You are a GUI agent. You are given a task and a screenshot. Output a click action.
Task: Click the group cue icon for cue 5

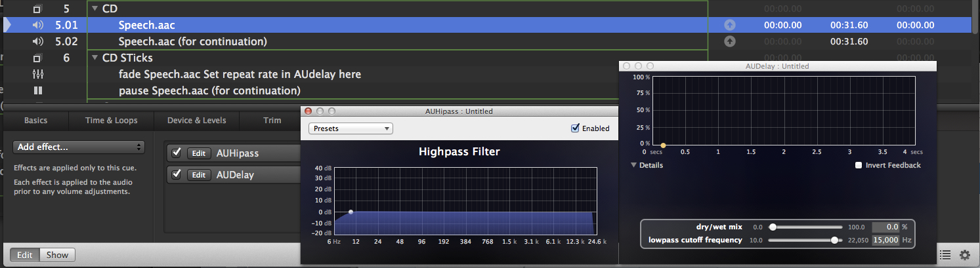(x=38, y=9)
